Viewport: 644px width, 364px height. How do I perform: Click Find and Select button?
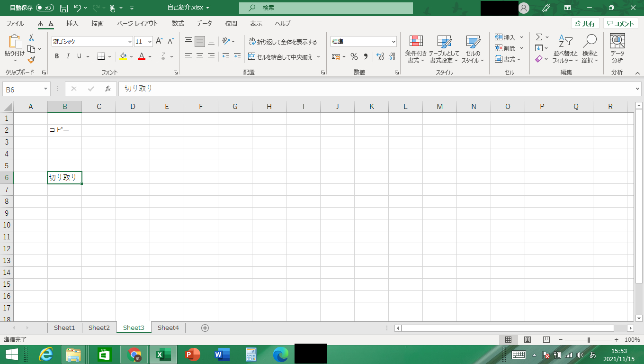pos(590,49)
